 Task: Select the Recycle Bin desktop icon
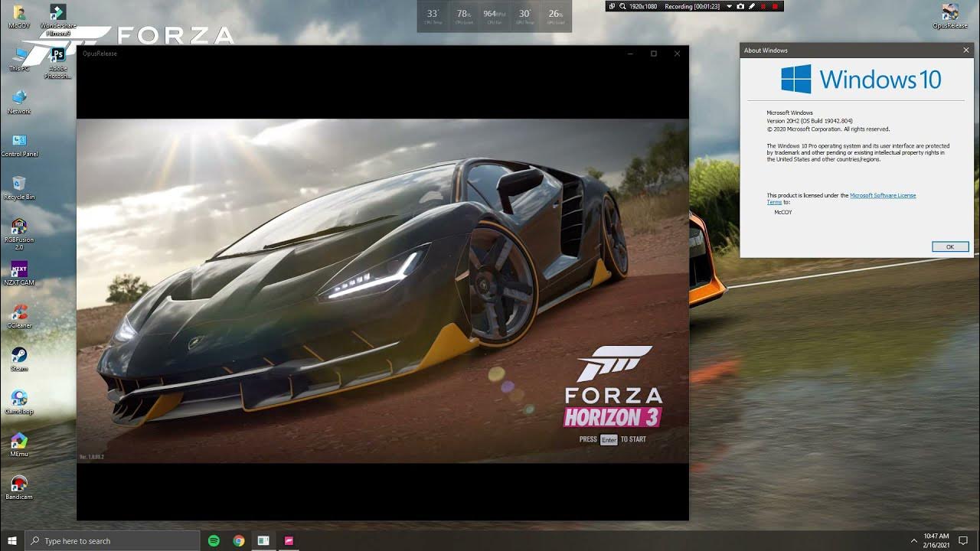pos(19,188)
